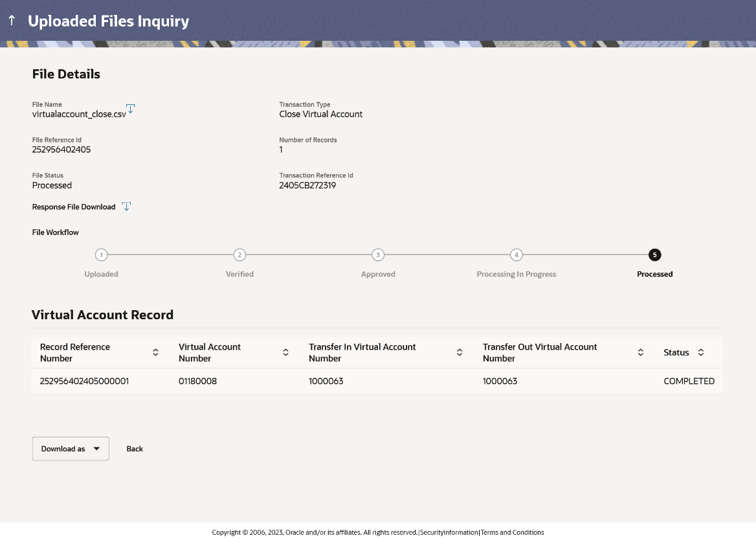
Task: Sort the Status column
Action: 701,352
